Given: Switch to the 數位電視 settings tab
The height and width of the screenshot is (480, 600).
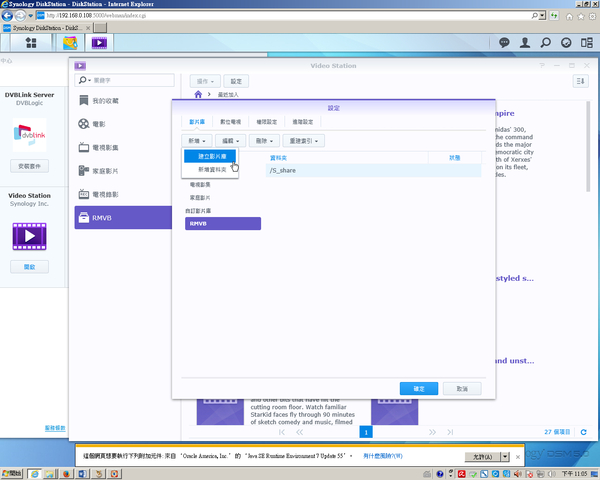Looking at the screenshot, I should coord(229,120).
